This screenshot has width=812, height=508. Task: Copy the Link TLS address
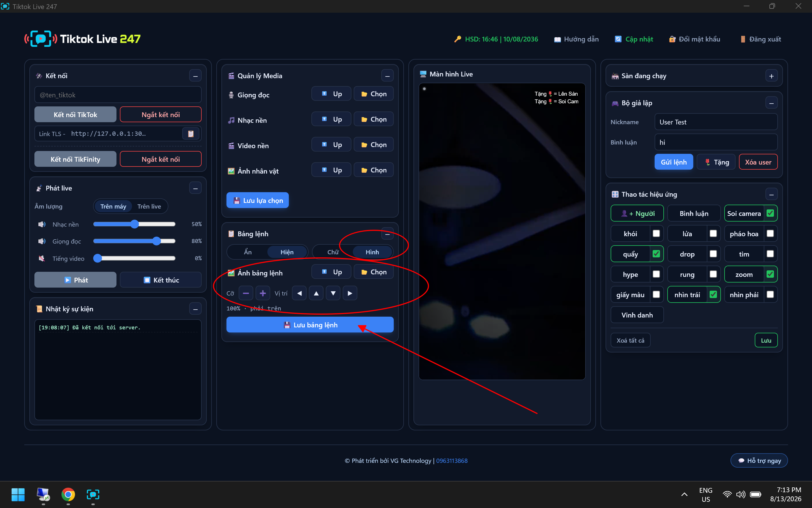point(191,134)
